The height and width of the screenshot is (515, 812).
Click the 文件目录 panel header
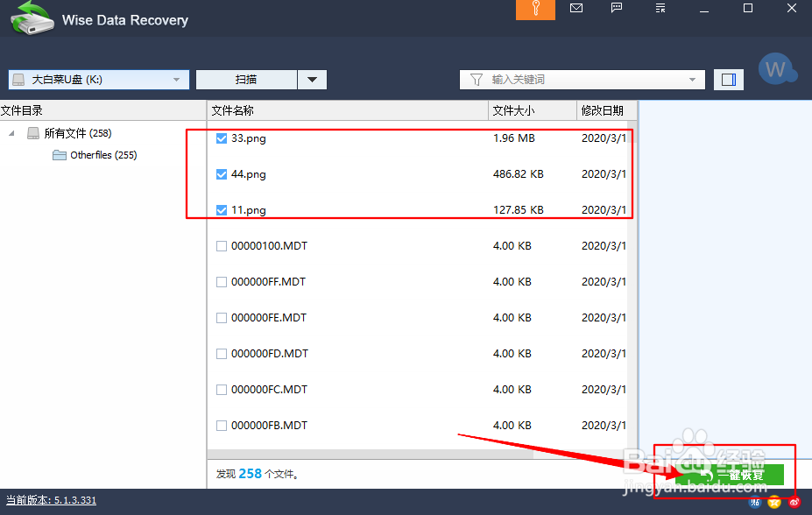coord(103,110)
